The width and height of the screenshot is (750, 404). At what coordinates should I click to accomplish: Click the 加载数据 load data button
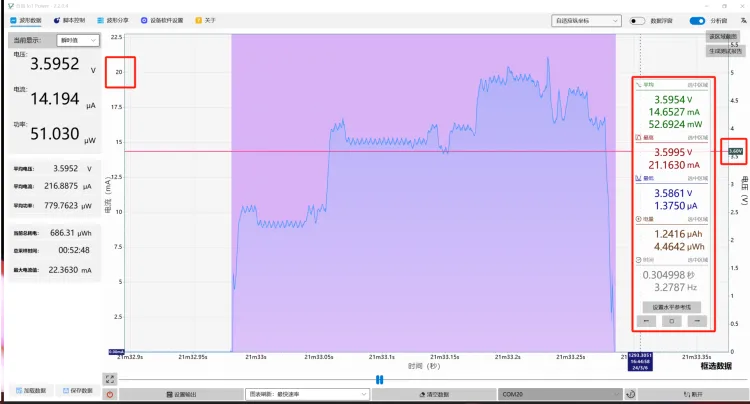click(x=31, y=391)
